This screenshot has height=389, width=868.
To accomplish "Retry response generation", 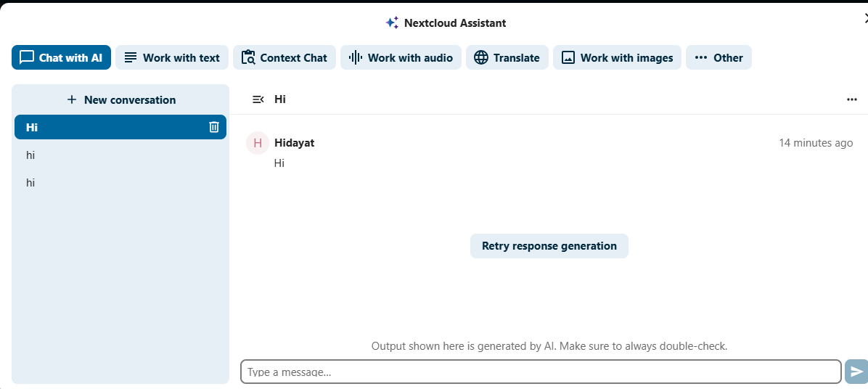I will (549, 246).
